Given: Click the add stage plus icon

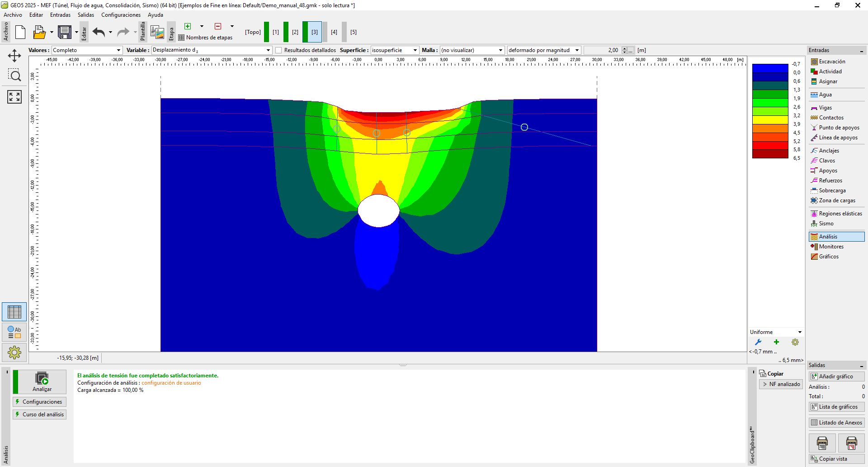Looking at the screenshot, I should point(188,26).
